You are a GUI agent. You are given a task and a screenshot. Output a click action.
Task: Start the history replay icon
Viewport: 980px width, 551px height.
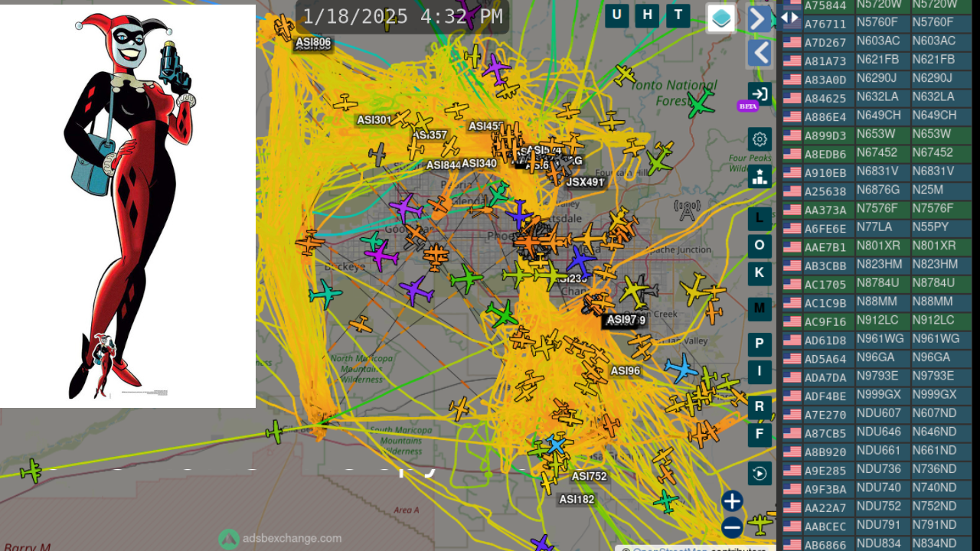pyautogui.click(x=759, y=474)
